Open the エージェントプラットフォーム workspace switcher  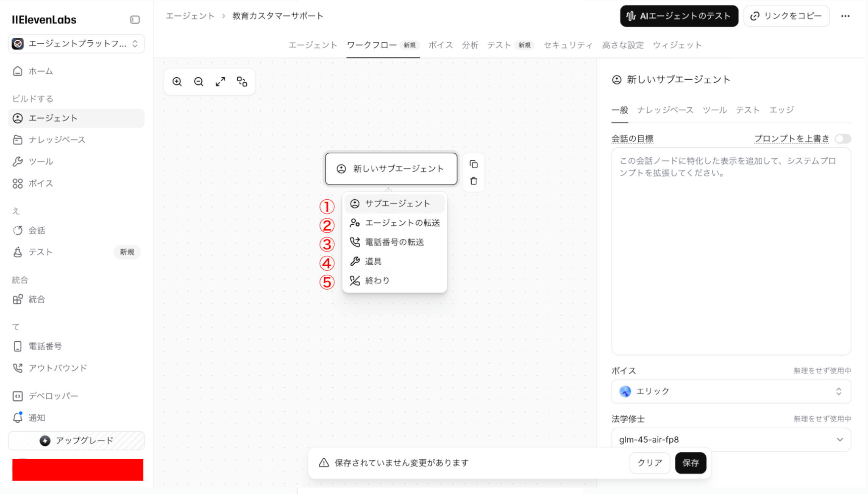point(76,44)
